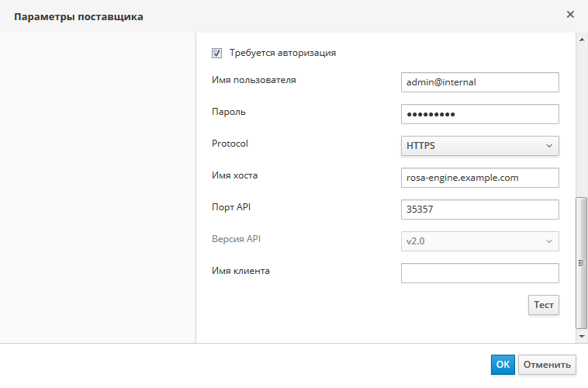Viewport: 588px width, 388px height.
Task: Click the Порт API field with 35357
Action: 479,210
